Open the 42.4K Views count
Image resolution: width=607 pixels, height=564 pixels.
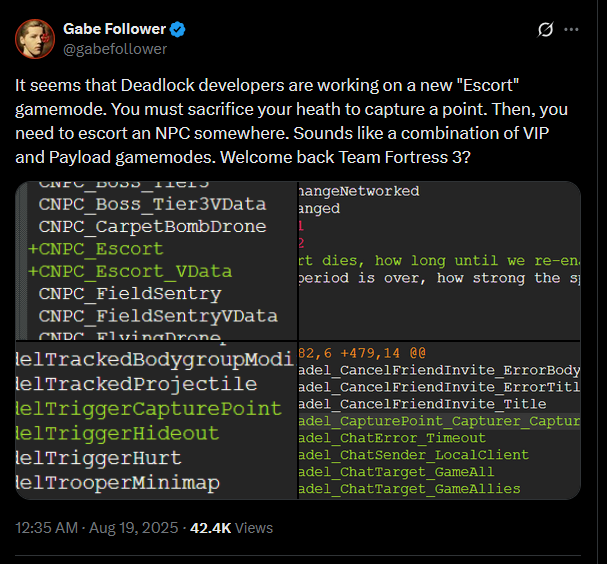pyautogui.click(x=231, y=528)
